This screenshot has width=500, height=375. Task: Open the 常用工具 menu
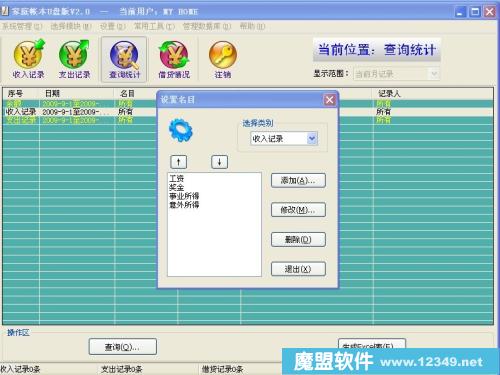[154, 26]
